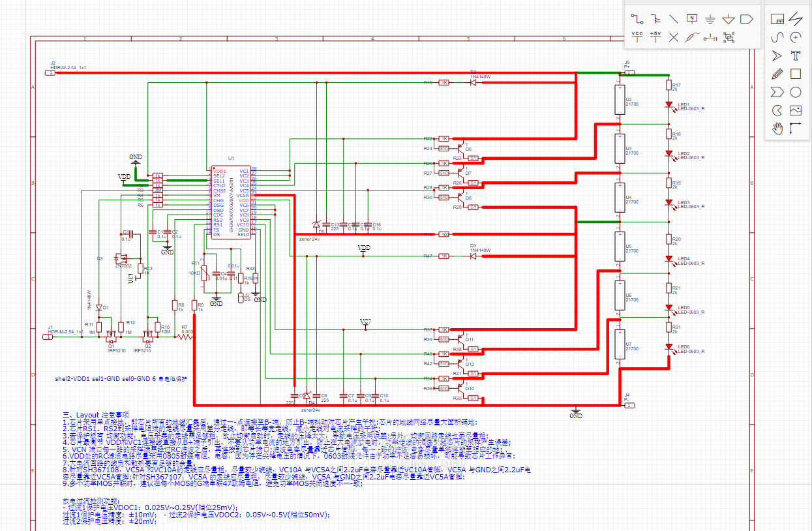
Task: Insert an image with the Image tool
Action: (795, 110)
